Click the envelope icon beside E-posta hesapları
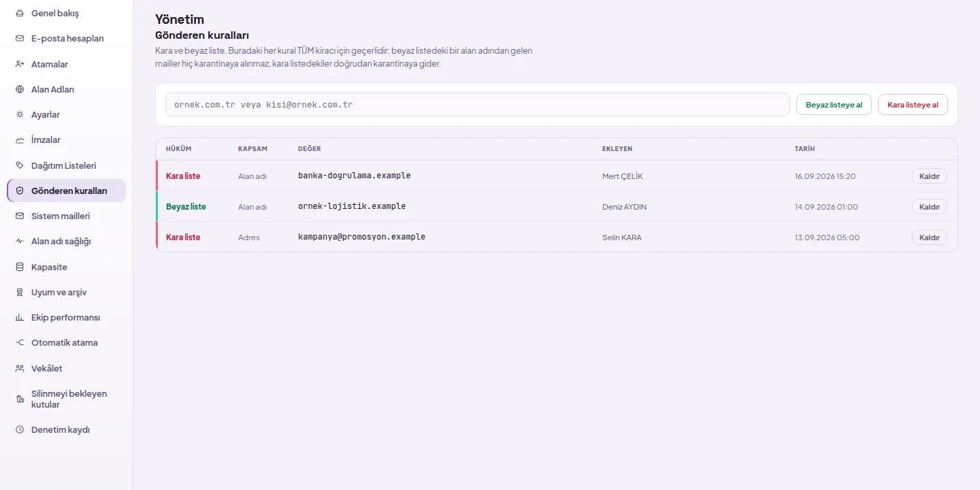The height and width of the screenshot is (490, 980). click(20, 39)
